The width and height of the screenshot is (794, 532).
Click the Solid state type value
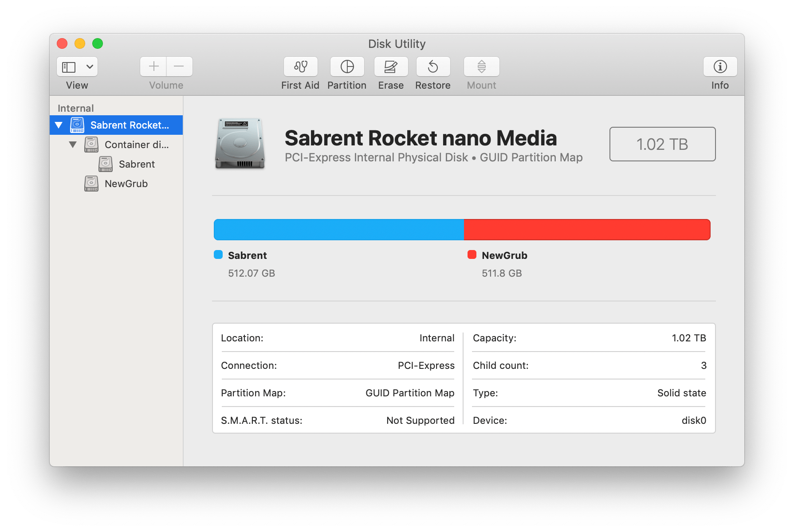pyautogui.click(x=681, y=393)
